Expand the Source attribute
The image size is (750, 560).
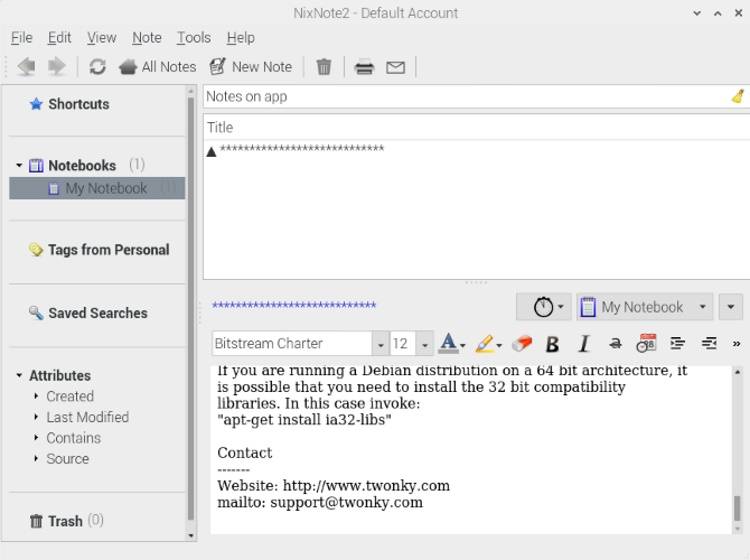(36, 459)
